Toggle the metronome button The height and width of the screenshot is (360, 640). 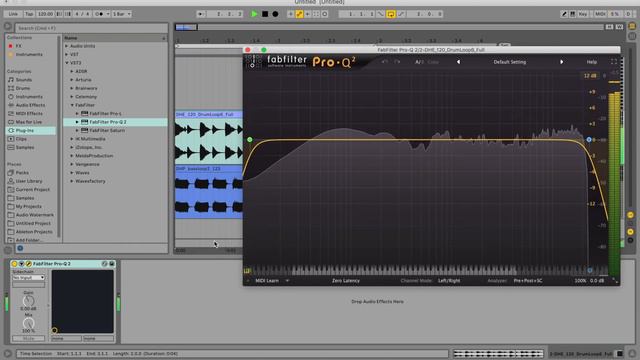tap(100, 14)
